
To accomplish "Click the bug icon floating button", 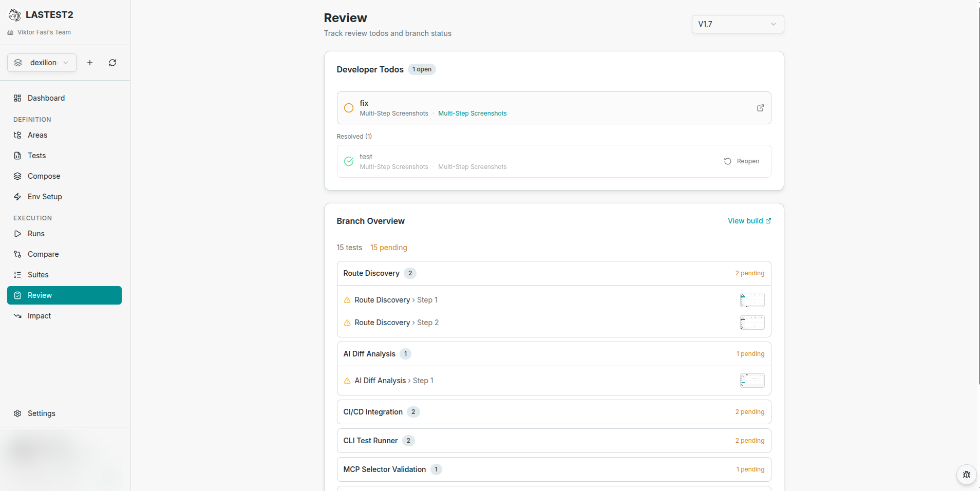I will click(x=966, y=475).
